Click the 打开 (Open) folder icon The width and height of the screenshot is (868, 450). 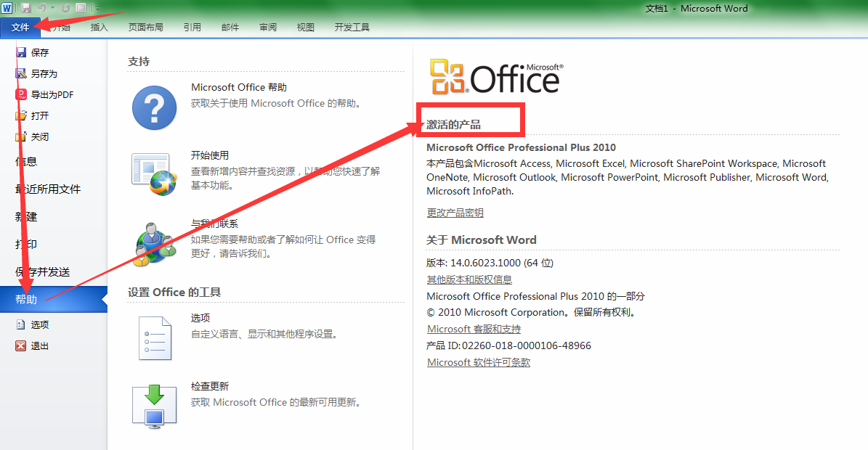coord(21,115)
